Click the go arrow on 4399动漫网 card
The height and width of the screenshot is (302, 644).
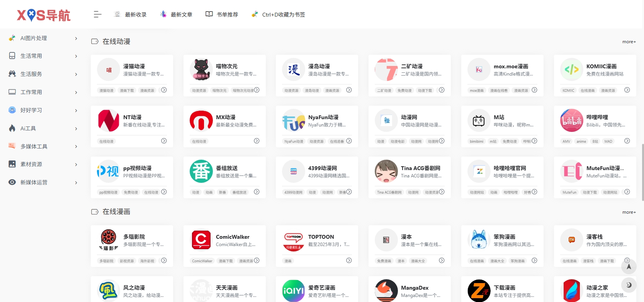pos(349,192)
